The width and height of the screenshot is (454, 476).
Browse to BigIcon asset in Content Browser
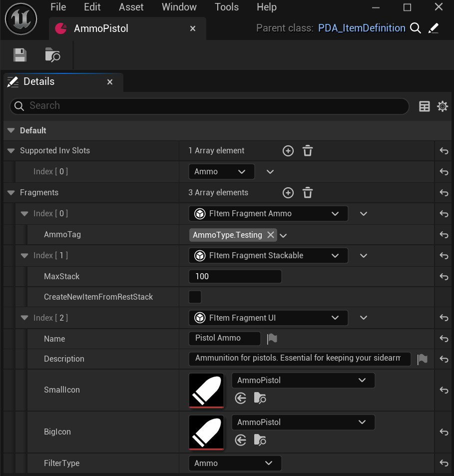[x=260, y=440]
